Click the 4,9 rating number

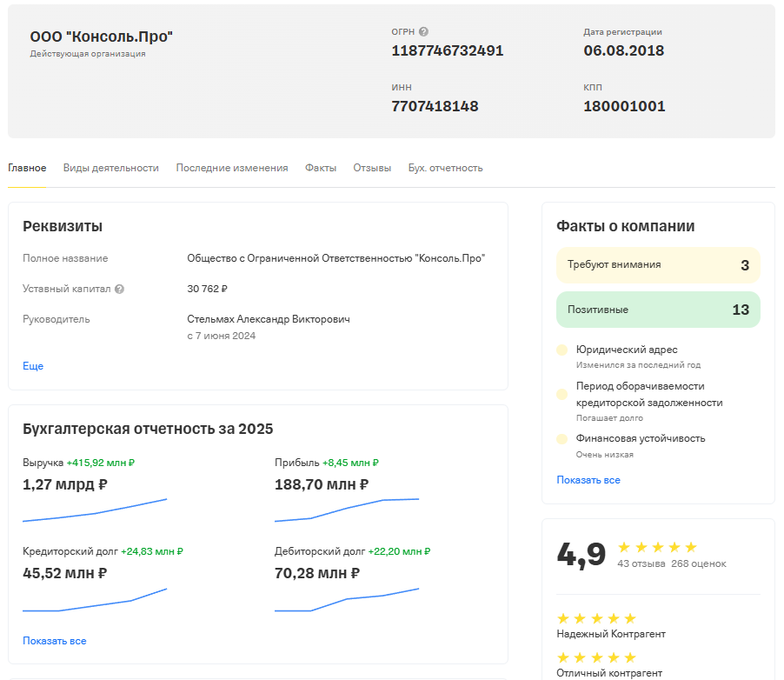[581, 555]
